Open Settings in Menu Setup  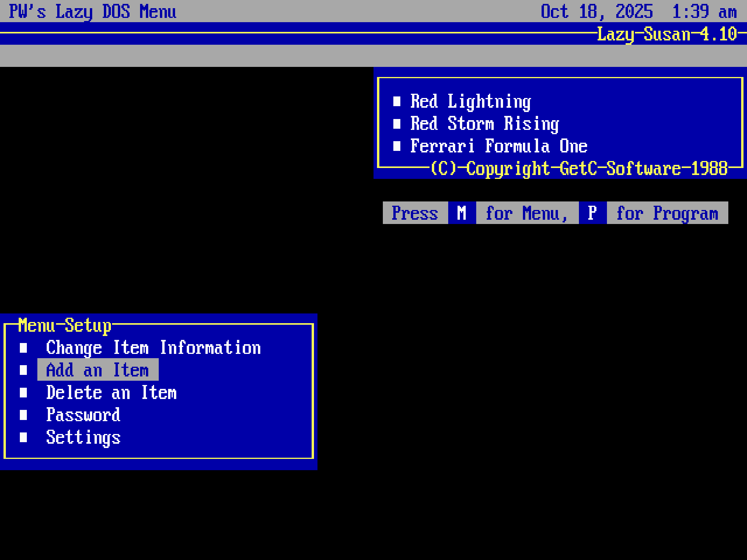pos(83,437)
